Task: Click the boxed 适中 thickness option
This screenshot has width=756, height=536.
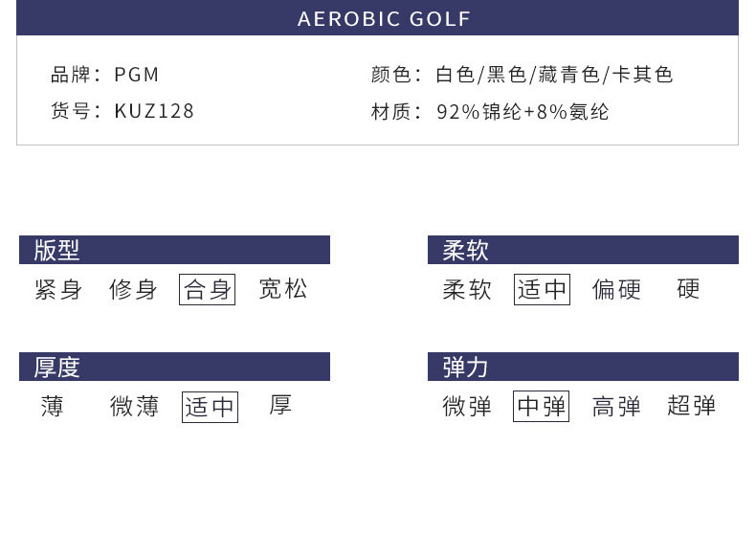Action: point(210,407)
